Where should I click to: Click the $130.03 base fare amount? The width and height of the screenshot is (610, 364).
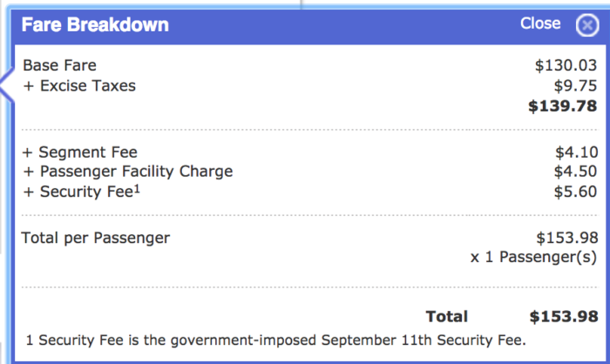[566, 65]
